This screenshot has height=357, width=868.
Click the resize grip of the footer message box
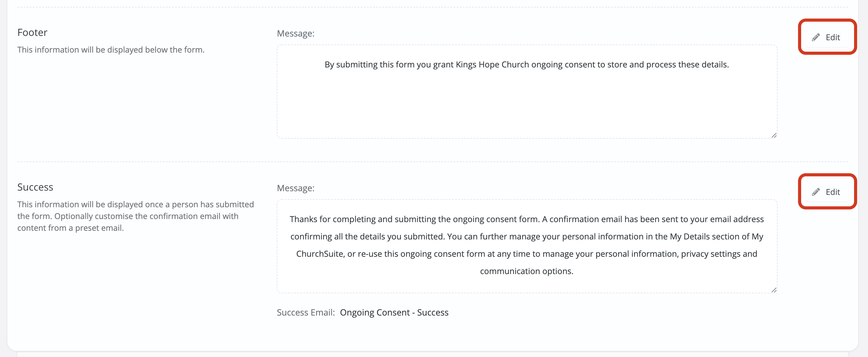(774, 135)
